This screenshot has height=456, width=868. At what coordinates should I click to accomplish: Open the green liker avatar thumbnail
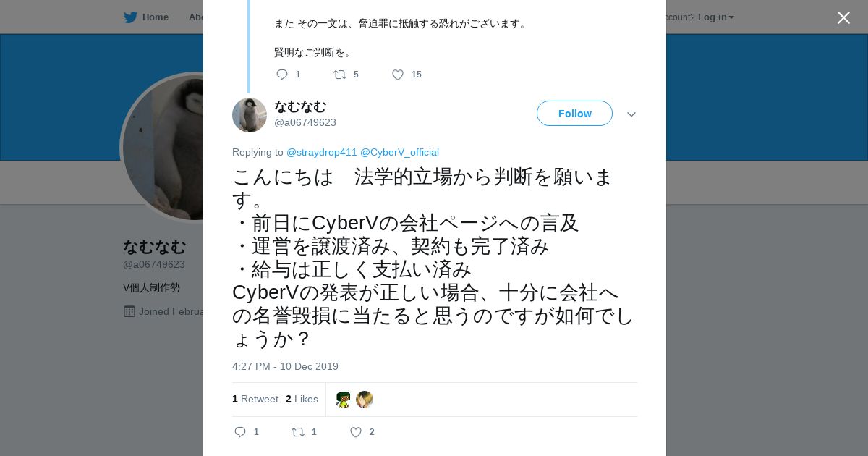[343, 400]
